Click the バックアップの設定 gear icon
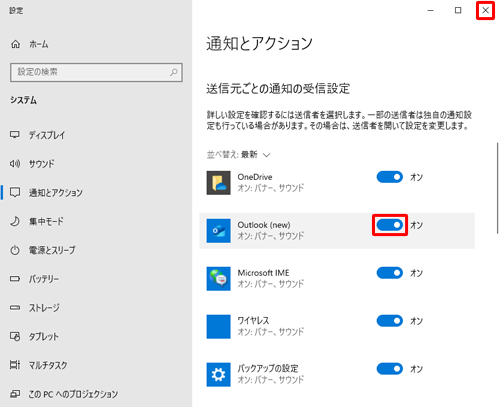This screenshot has height=407, width=500. 218,375
